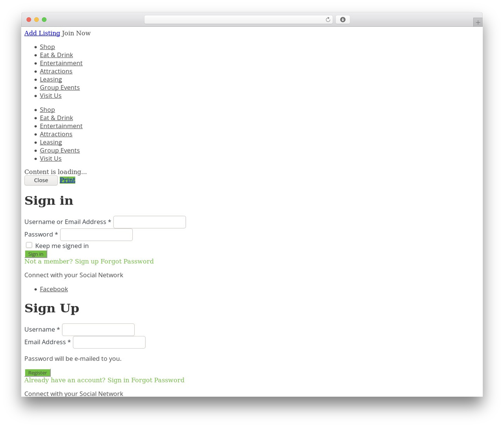Click the Sign Up heading
The width and height of the screenshot is (504, 427).
(x=52, y=308)
